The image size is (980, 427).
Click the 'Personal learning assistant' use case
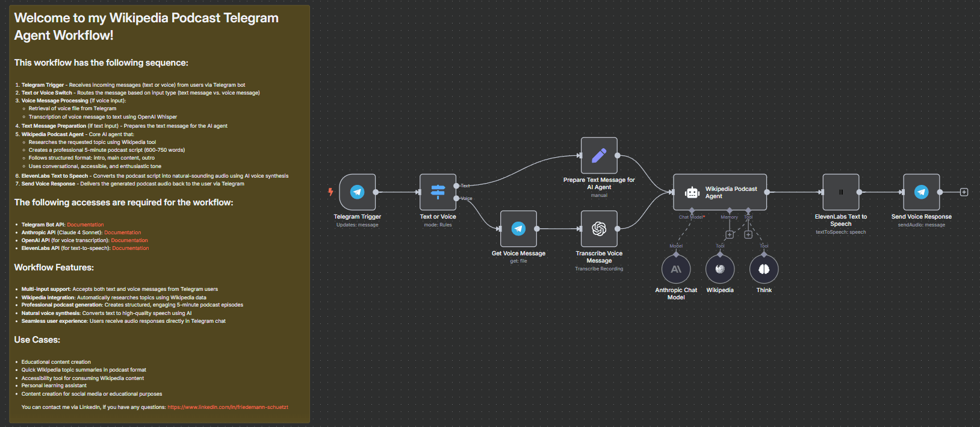(x=54, y=385)
